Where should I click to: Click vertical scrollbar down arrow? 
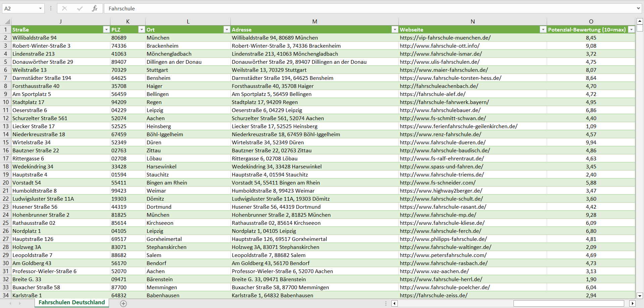tap(640, 296)
